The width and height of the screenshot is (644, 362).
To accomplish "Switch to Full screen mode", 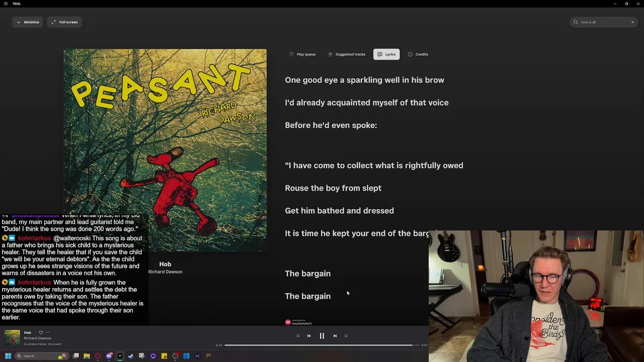I will tap(64, 22).
